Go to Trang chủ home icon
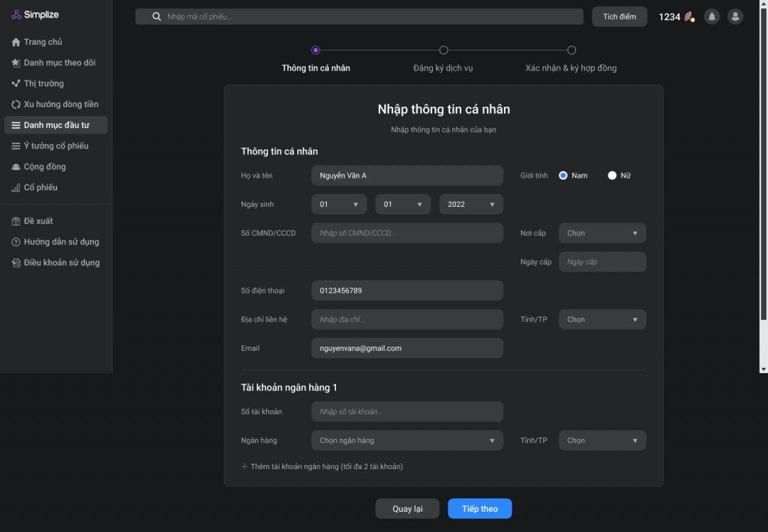 16,42
